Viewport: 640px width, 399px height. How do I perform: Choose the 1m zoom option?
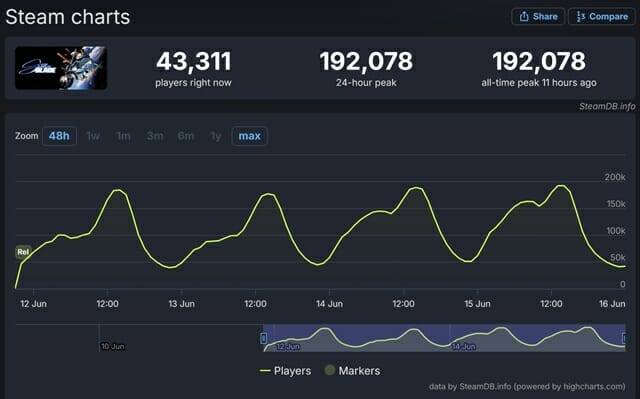pyautogui.click(x=123, y=136)
